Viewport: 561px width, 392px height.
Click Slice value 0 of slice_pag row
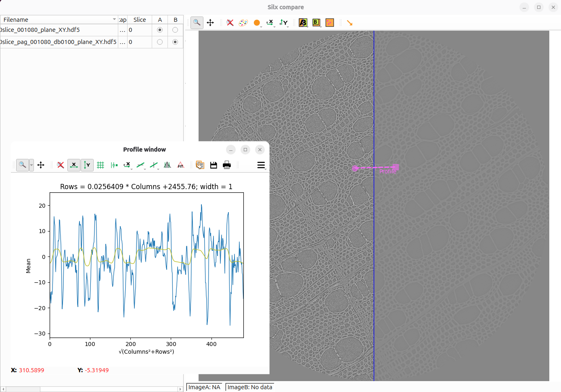tap(140, 42)
